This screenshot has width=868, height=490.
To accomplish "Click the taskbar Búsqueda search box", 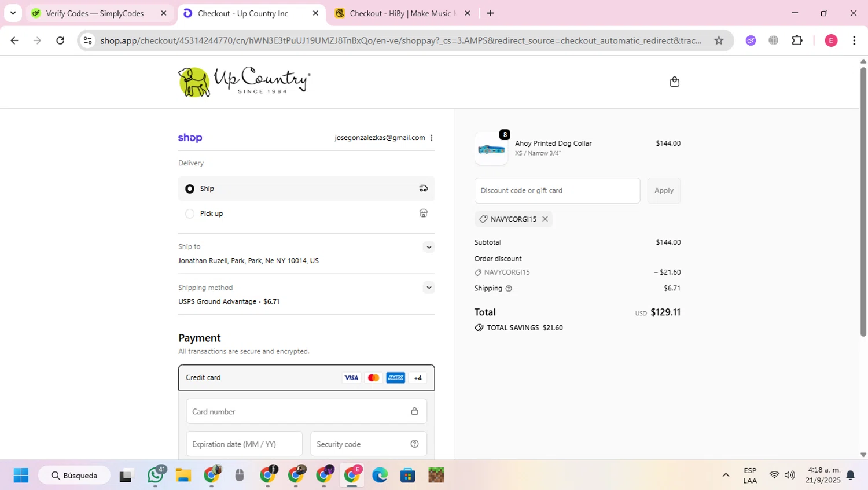I will 75,476.
